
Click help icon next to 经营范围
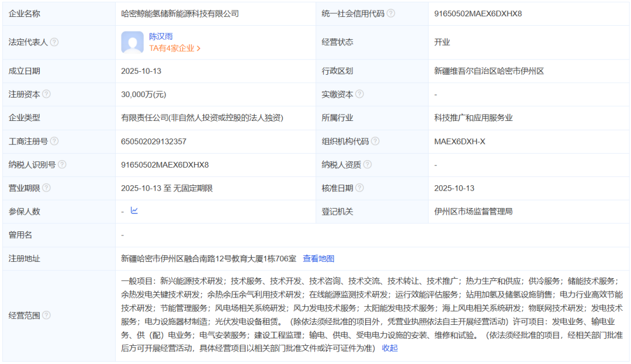pyautogui.click(x=46, y=316)
